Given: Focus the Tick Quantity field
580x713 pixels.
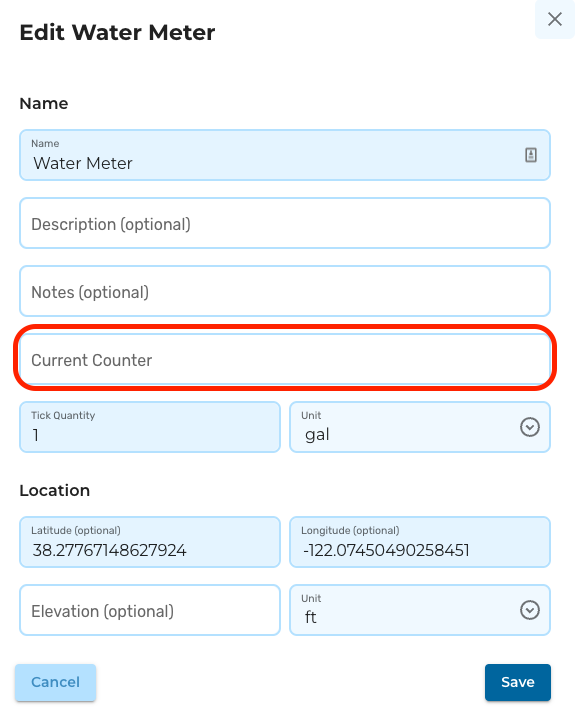Looking at the screenshot, I should click(x=150, y=427).
